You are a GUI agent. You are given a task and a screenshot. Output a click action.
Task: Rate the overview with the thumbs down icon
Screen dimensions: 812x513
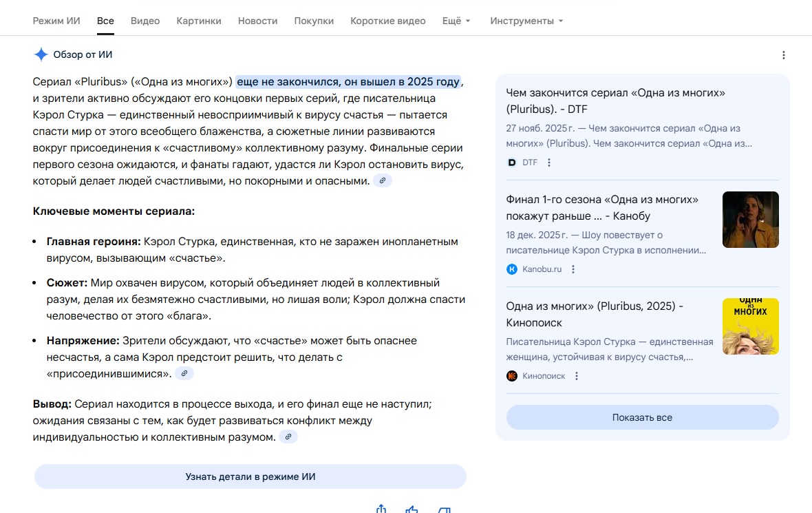click(444, 510)
